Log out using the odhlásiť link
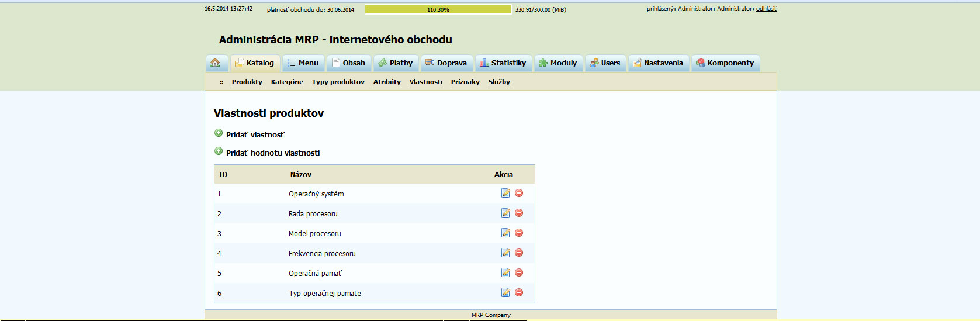Viewport: 980px width, 321px height. pyautogui.click(x=766, y=9)
